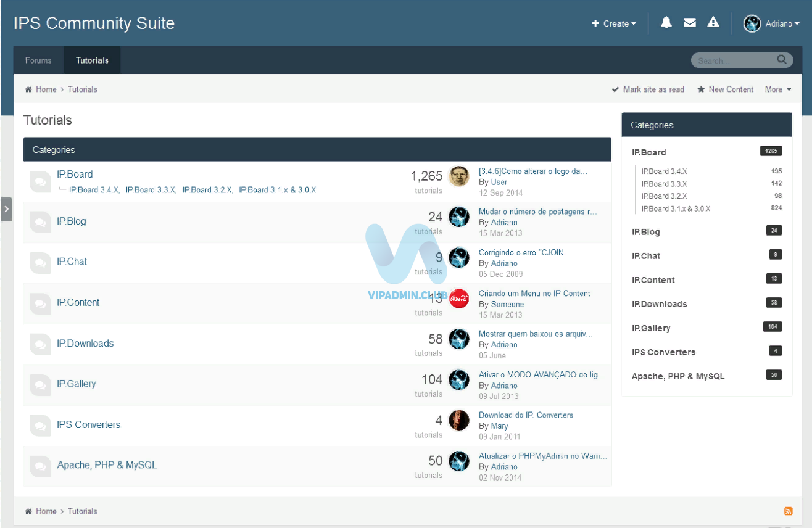The height and width of the screenshot is (528, 812).
Task: Open the IP.Chat category link
Action: point(72,262)
